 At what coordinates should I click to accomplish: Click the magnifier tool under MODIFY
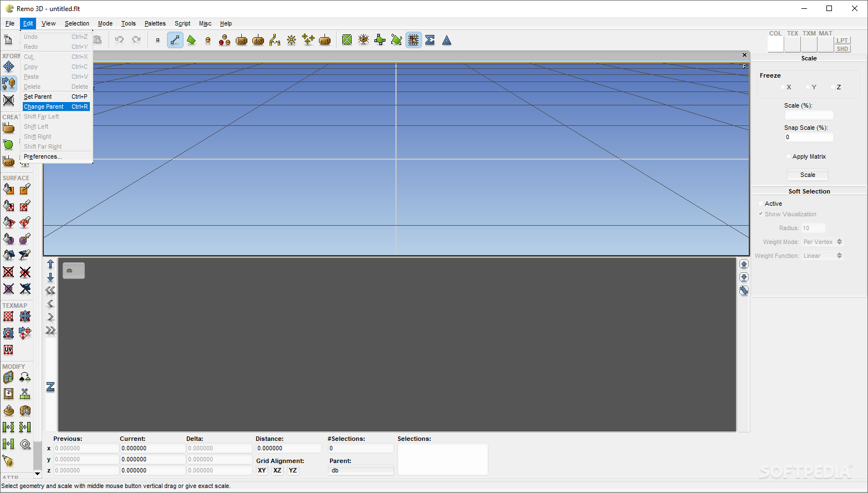coord(25,444)
